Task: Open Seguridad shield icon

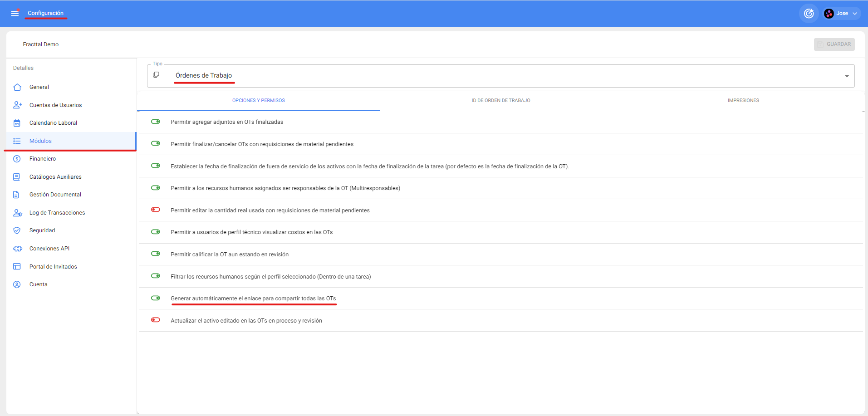Action: (17, 230)
